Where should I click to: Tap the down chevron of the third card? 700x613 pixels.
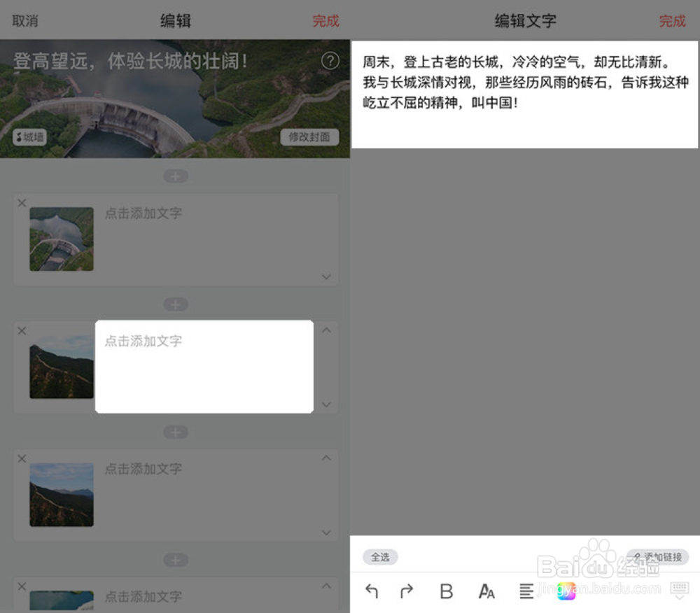[326, 533]
